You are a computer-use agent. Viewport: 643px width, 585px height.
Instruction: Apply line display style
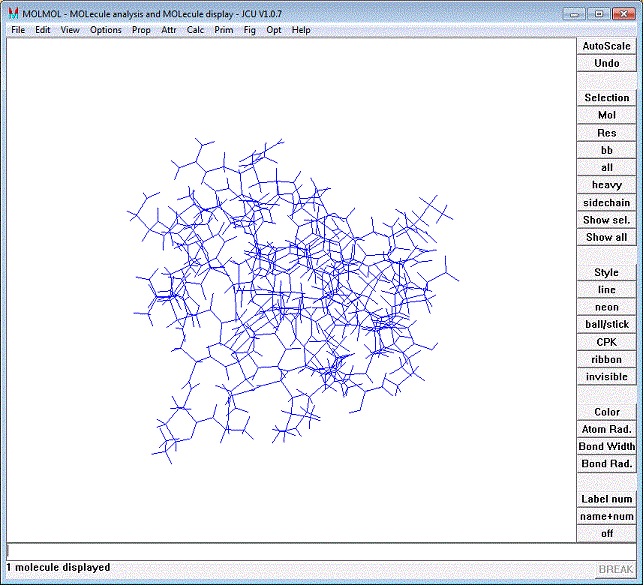coord(607,289)
